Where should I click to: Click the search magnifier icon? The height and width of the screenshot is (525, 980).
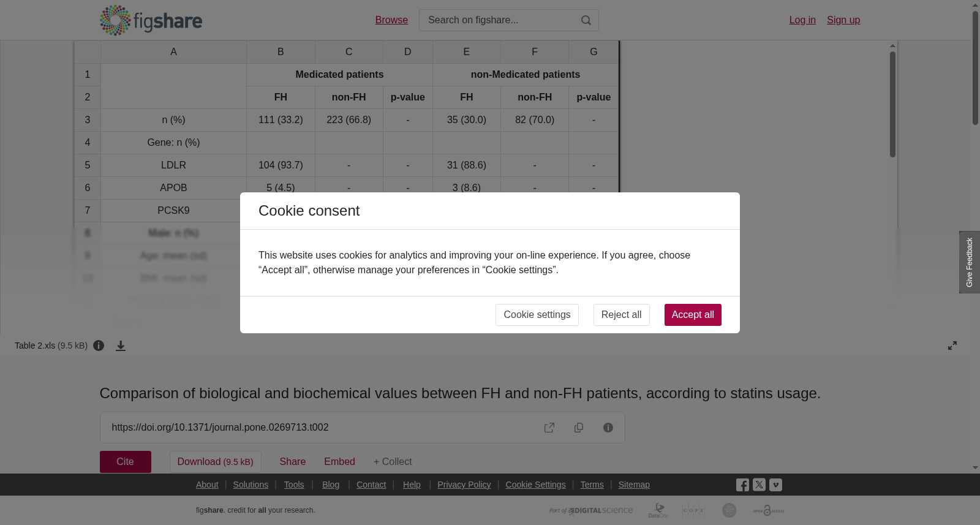(586, 20)
